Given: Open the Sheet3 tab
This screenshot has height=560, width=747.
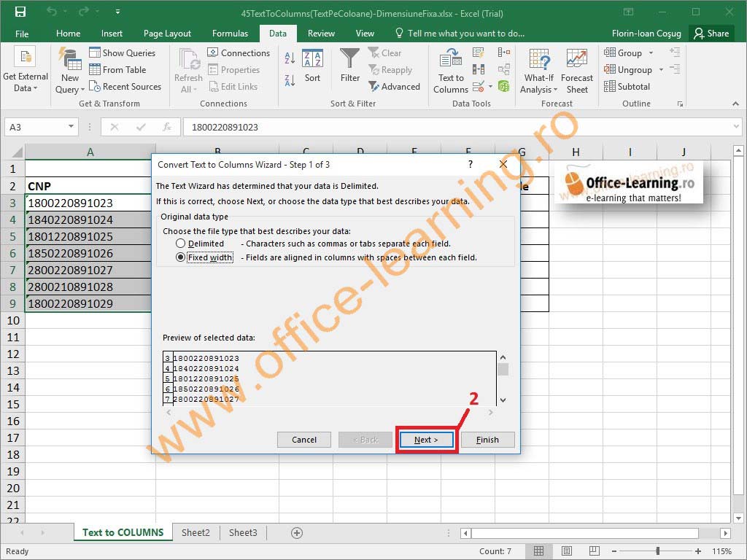Looking at the screenshot, I should coord(243,532).
